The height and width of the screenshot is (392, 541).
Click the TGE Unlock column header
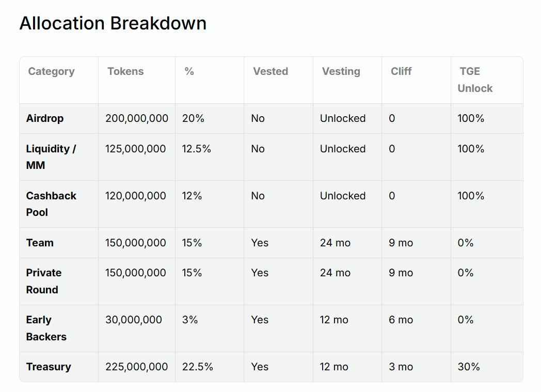[475, 80]
